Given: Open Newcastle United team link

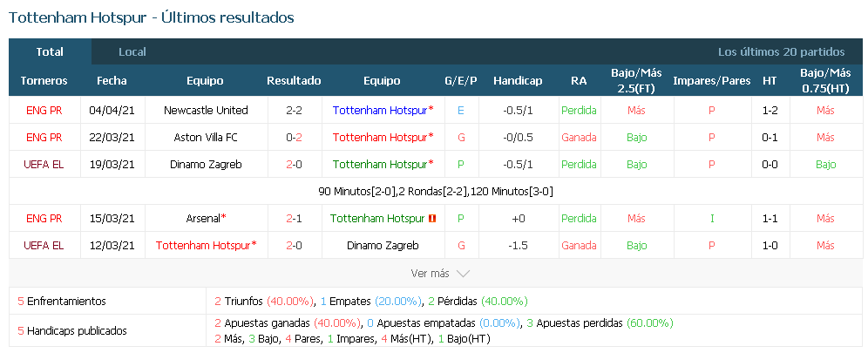Looking at the screenshot, I should coord(206,110).
